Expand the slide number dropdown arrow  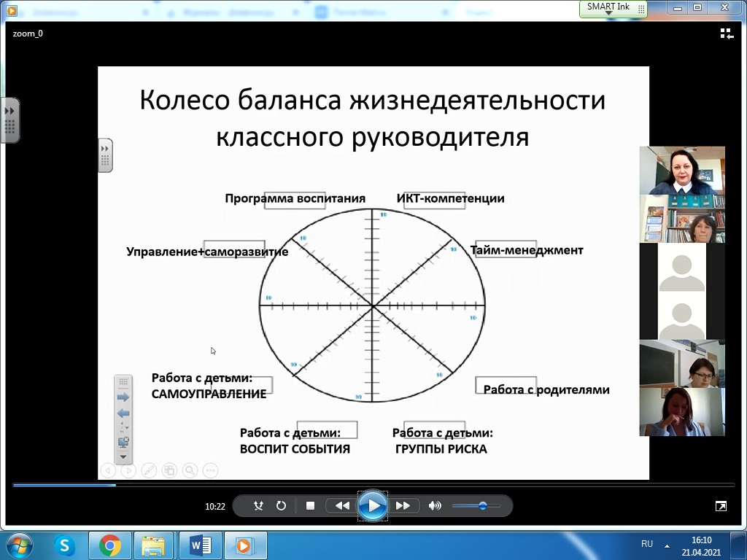127,427
